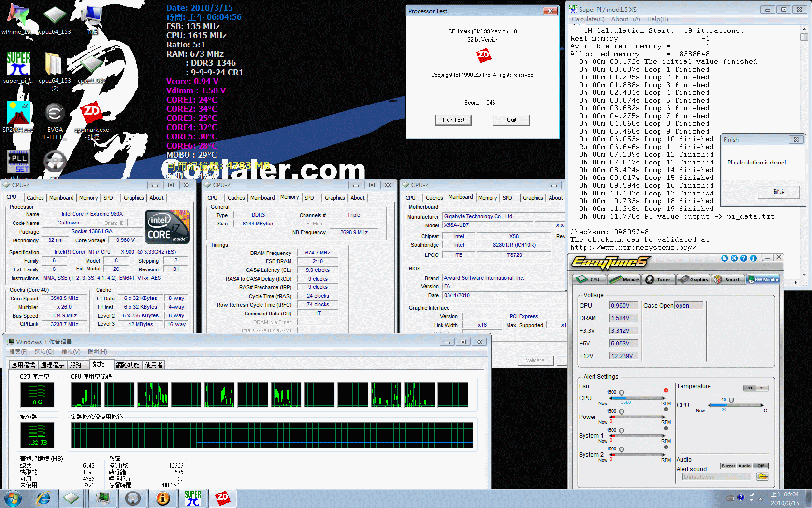
Task: Click Power fan threshold slider handle
Action: (x=622, y=412)
